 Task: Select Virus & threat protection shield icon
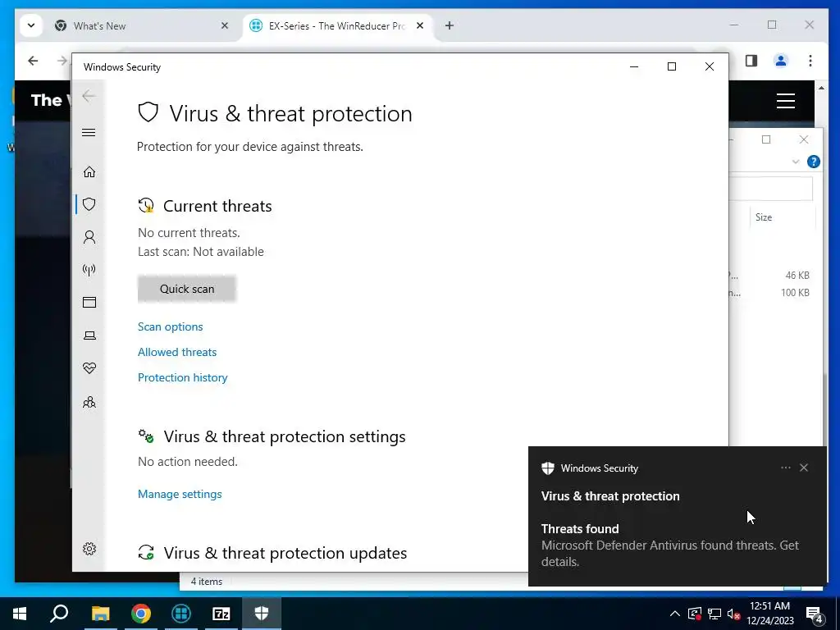(x=89, y=204)
